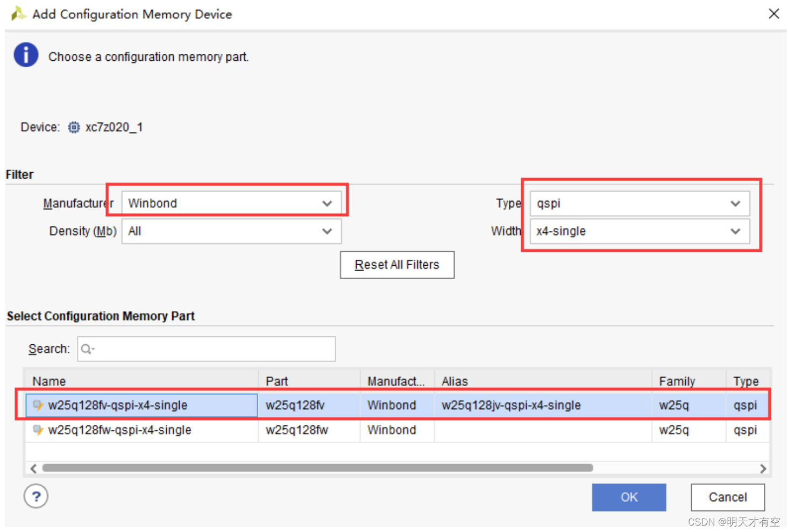Sort by the Name column header
Viewport: 788px width, 532px height.
tap(142, 381)
